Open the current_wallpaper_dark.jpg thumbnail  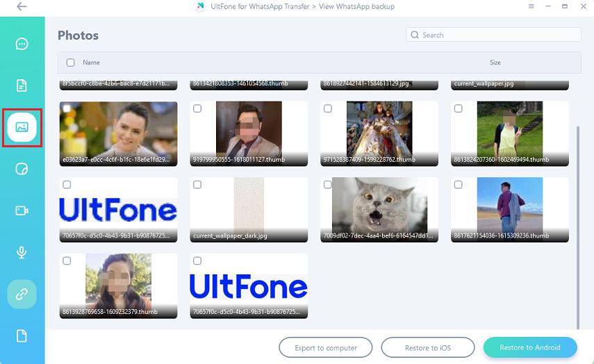pos(249,210)
